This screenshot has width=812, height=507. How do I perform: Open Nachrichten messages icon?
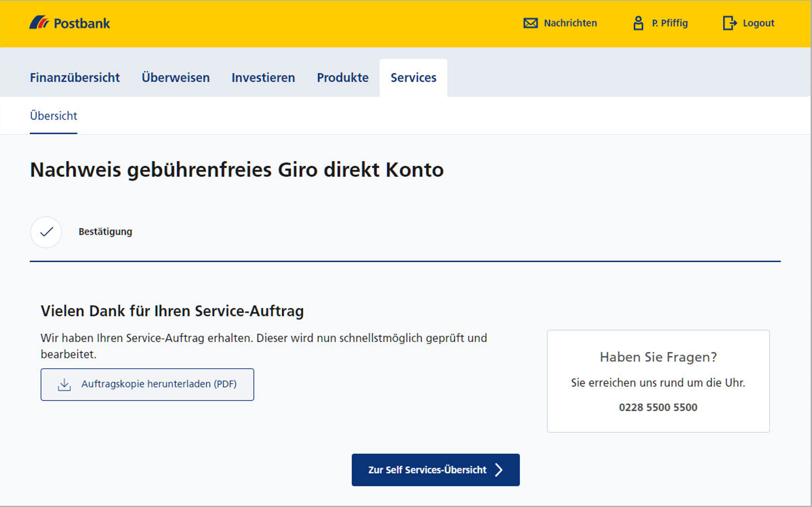tap(530, 23)
